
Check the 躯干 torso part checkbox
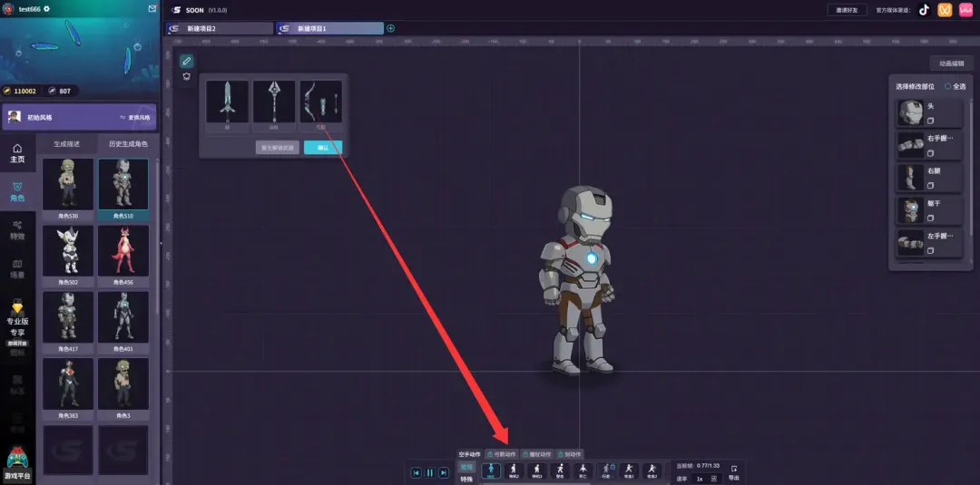[931, 218]
